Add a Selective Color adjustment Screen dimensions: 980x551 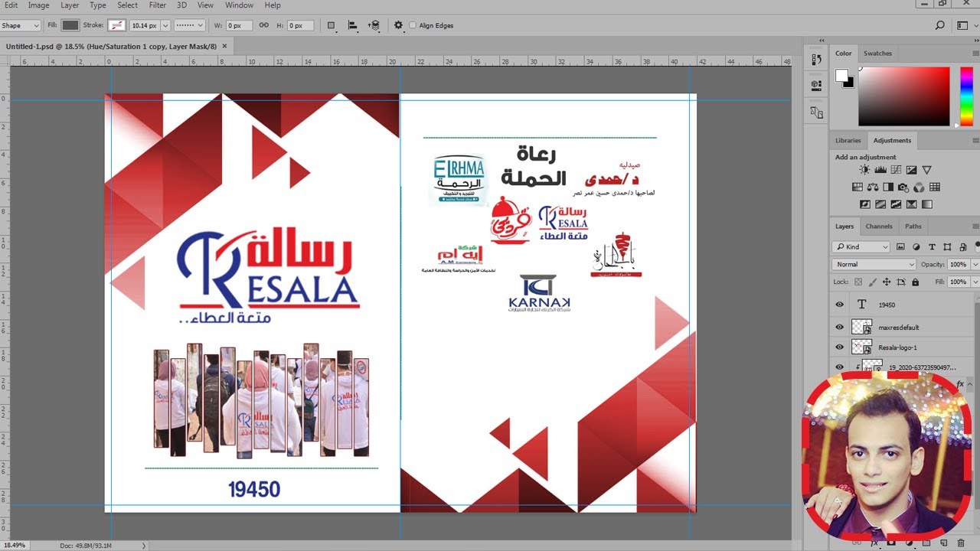(x=911, y=204)
